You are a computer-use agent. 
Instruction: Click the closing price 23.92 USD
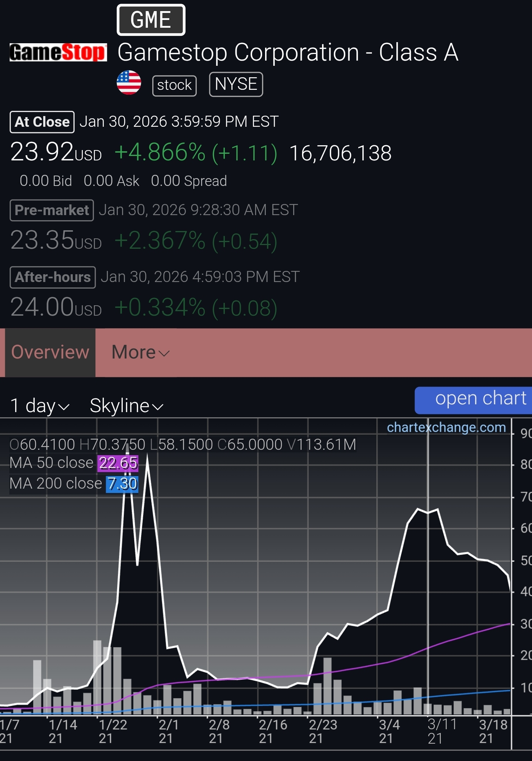pos(56,152)
